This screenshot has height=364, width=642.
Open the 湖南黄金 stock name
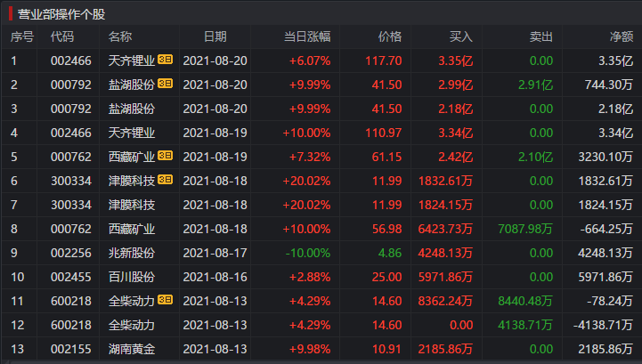pos(131,349)
